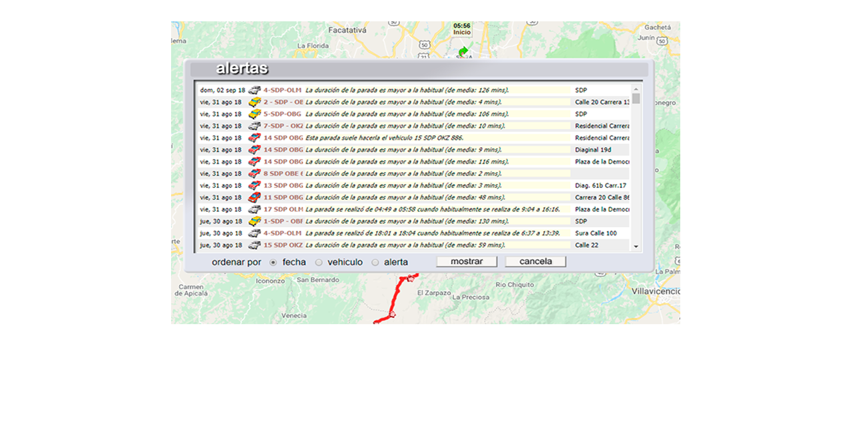Click the yellow truck icon for 1-SDP - OBF

coord(254,221)
